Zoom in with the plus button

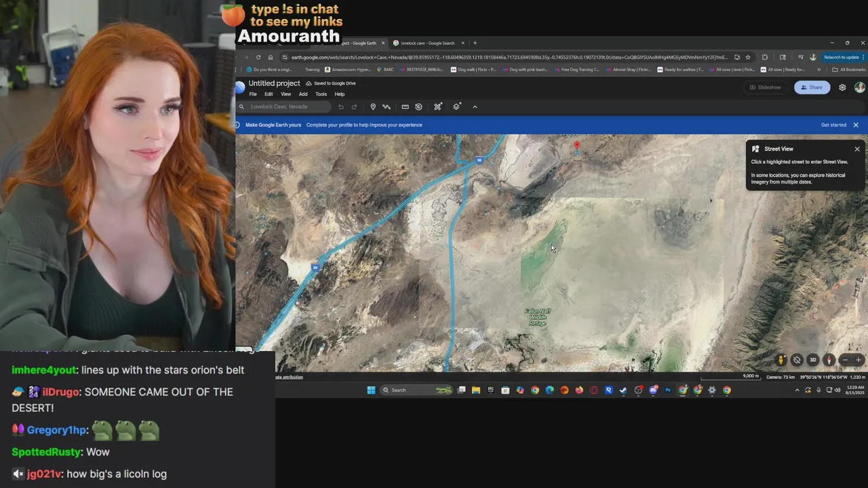tap(859, 360)
